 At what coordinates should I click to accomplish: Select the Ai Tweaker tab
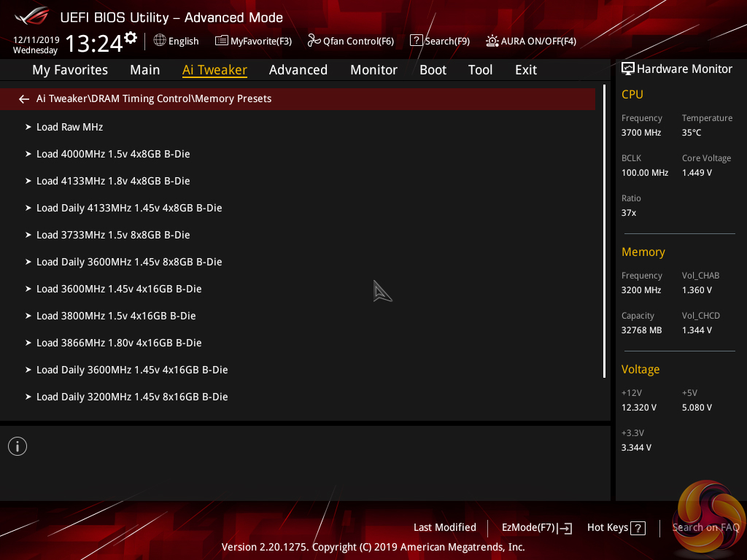click(x=214, y=70)
